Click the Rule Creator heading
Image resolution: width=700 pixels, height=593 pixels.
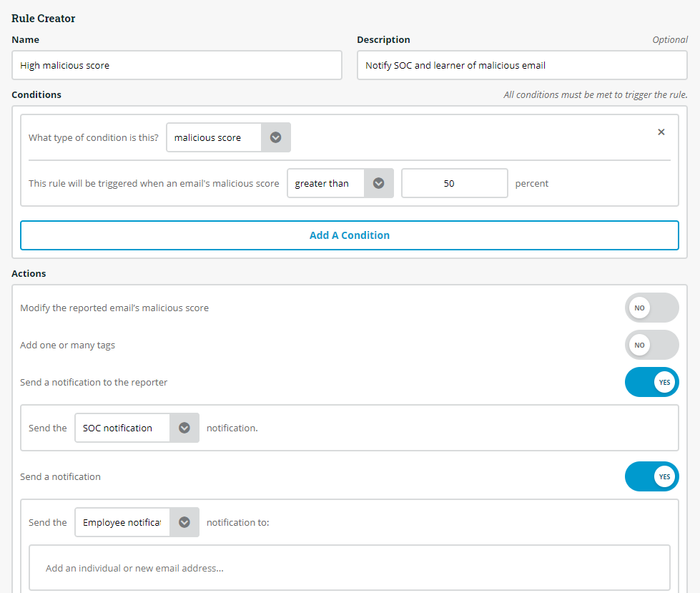(44, 19)
